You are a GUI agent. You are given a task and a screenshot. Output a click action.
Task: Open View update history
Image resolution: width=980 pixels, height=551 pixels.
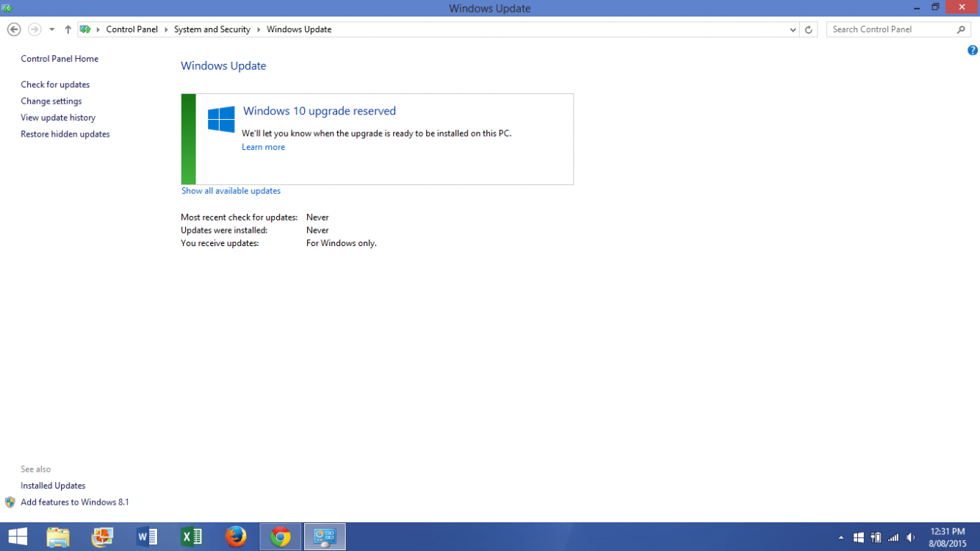point(58,118)
